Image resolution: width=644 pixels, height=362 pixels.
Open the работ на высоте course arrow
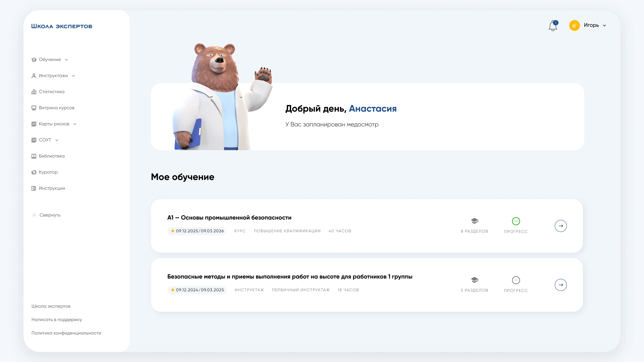(x=561, y=285)
